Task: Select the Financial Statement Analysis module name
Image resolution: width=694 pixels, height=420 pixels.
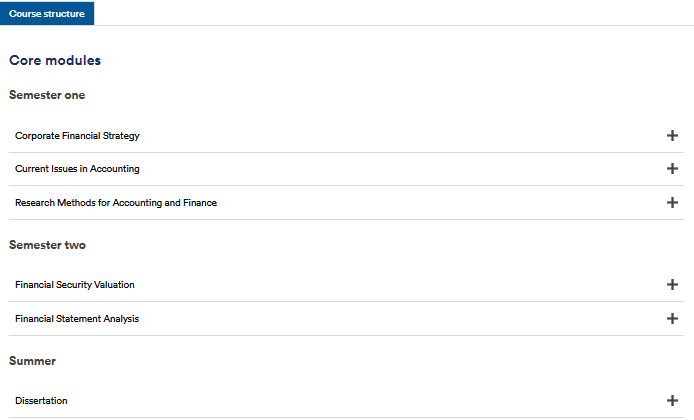Action: pyautogui.click(x=77, y=319)
